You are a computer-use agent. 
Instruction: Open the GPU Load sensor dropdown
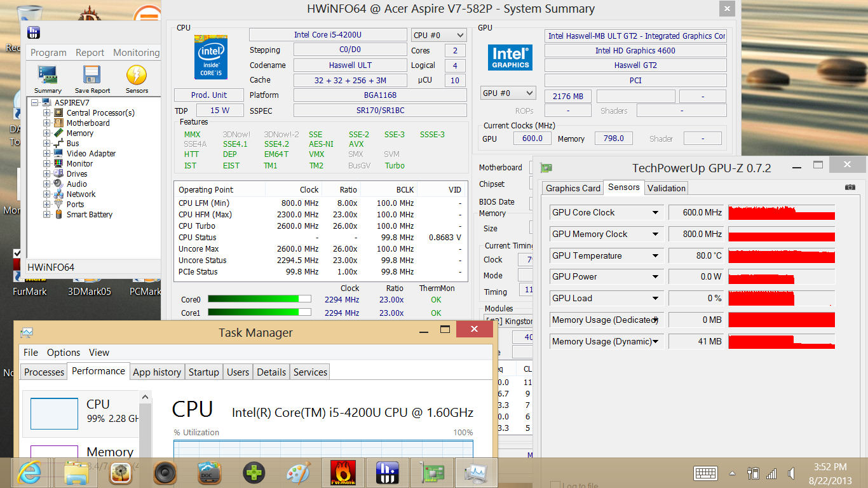655,299
